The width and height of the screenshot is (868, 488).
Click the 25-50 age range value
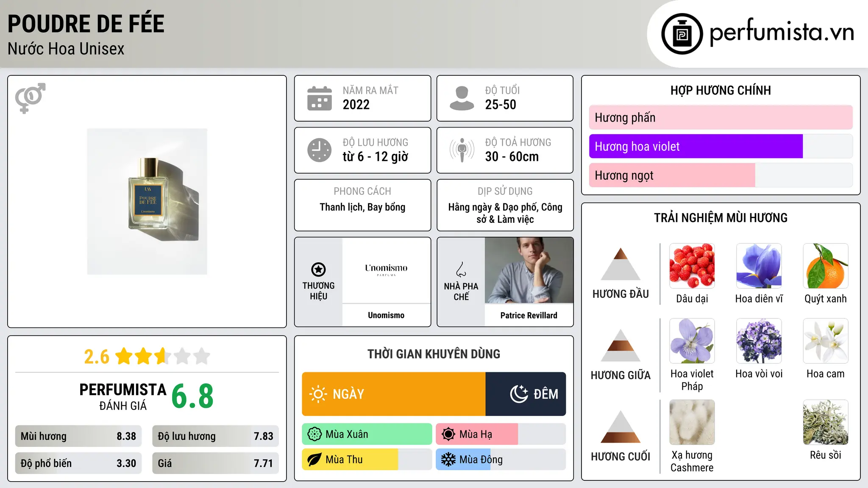pyautogui.click(x=501, y=105)
